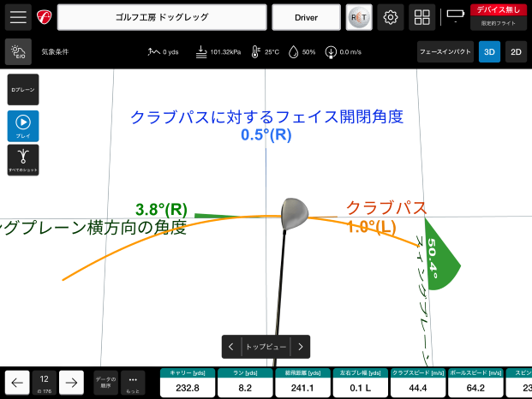Open the Driver club selector
532x399 pixels.
click(306, 17)
